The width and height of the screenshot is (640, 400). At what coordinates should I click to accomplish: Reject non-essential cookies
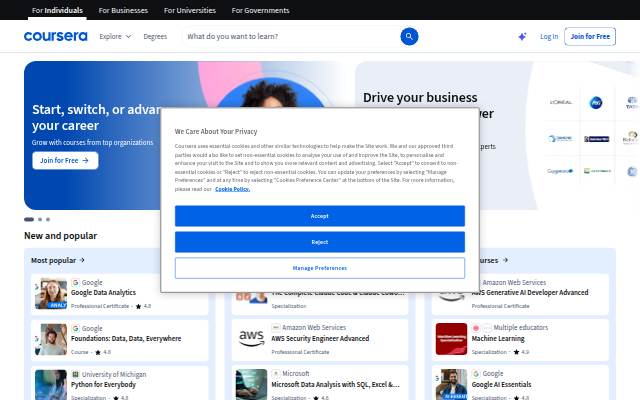[320, 242]
